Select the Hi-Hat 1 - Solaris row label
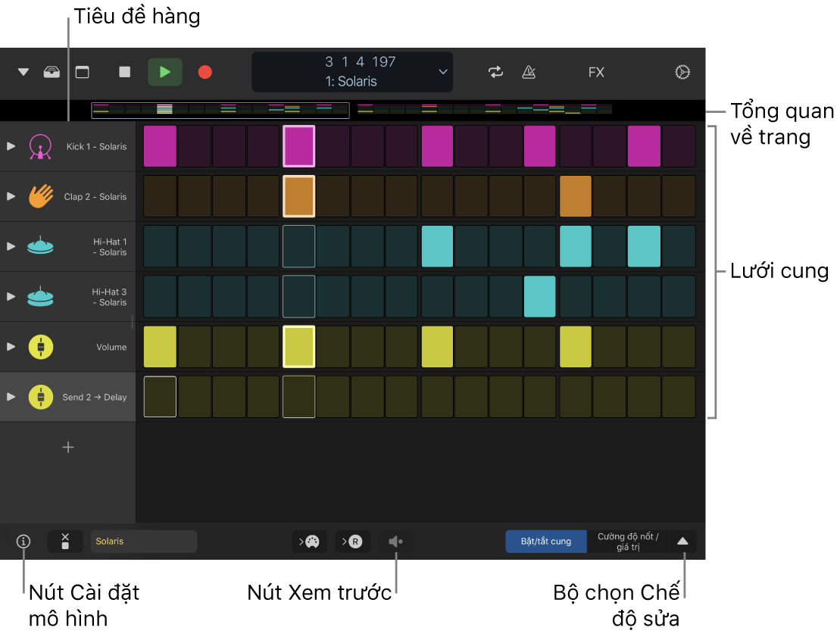 pos(109,247)
